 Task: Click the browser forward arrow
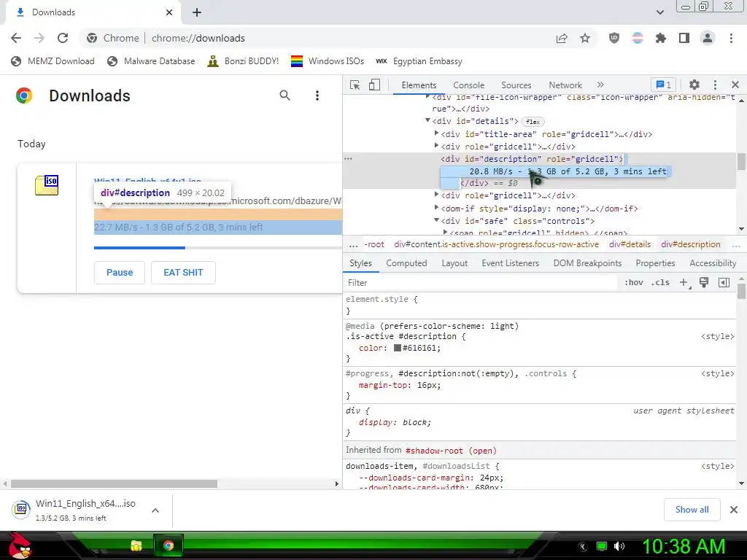(x=39, y=38)
